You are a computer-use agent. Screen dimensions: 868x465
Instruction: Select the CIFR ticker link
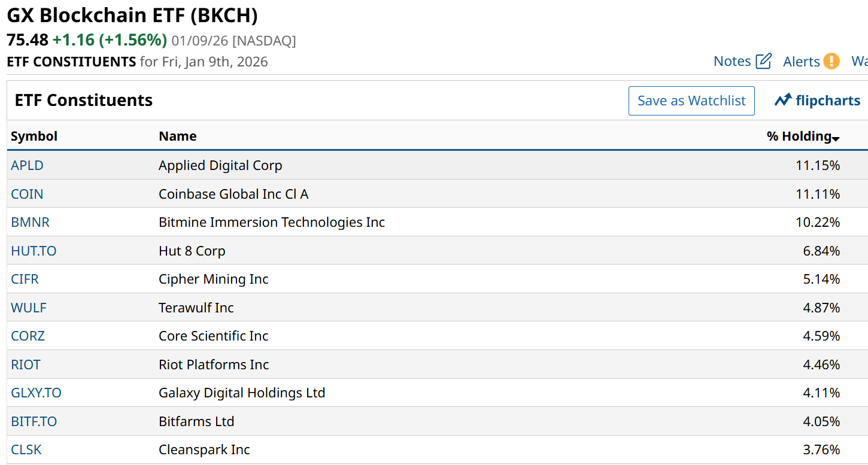(x=25, y=279)
